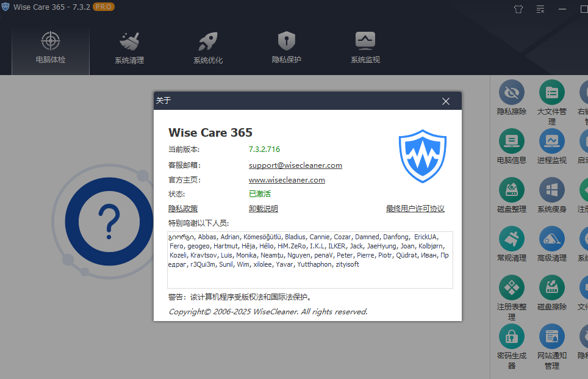
Task: Open the 卸载说明 link
Action: coord(264,209)
